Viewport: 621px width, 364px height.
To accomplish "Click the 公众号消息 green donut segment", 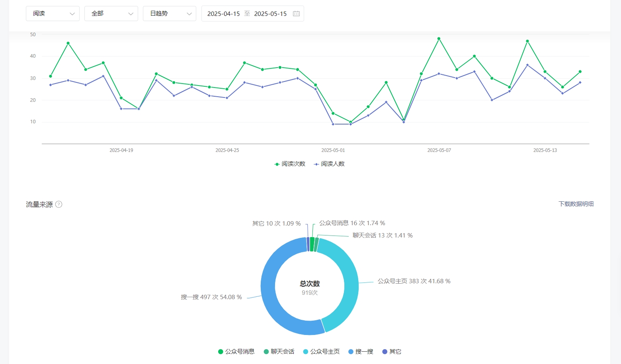I will [312, 244].
